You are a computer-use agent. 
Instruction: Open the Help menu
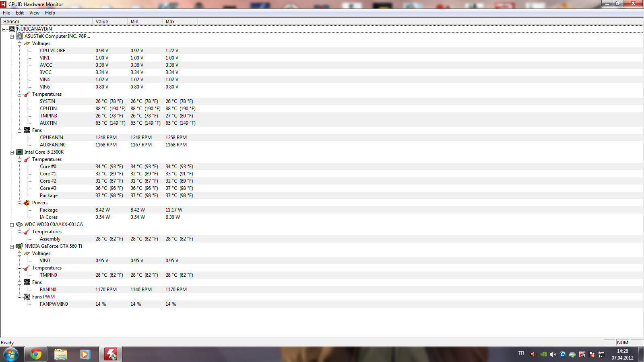point(50,13)
